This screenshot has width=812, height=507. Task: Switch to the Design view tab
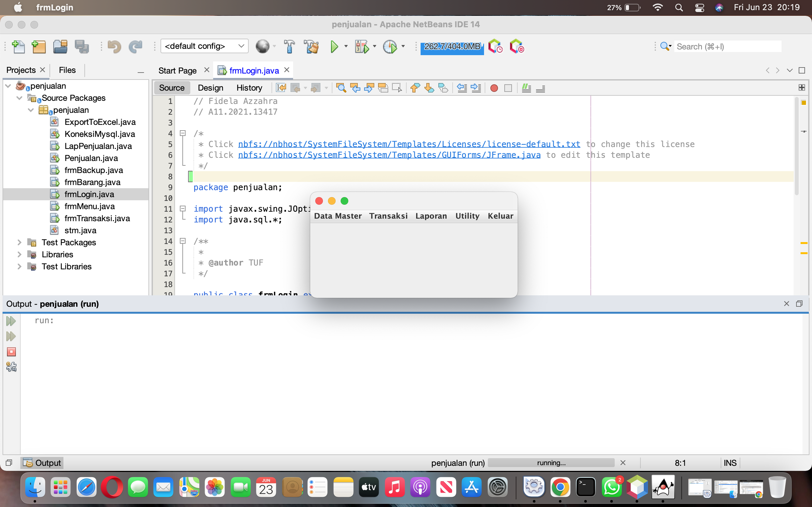(x=210, y=87)
